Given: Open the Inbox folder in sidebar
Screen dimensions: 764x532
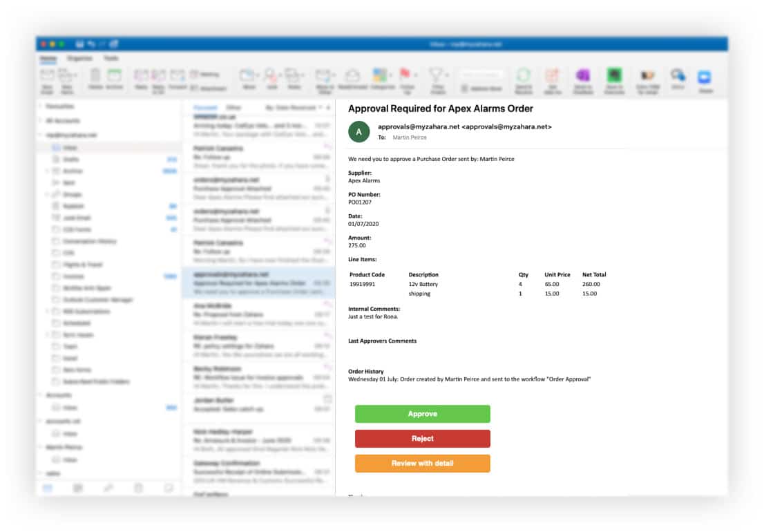Looking at the screenshot, I should 108,148.
